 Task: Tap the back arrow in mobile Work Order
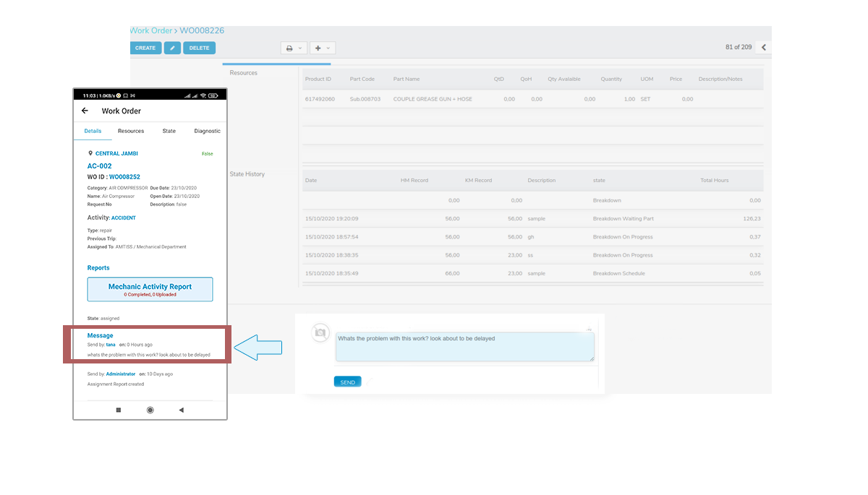pos(85,111)
